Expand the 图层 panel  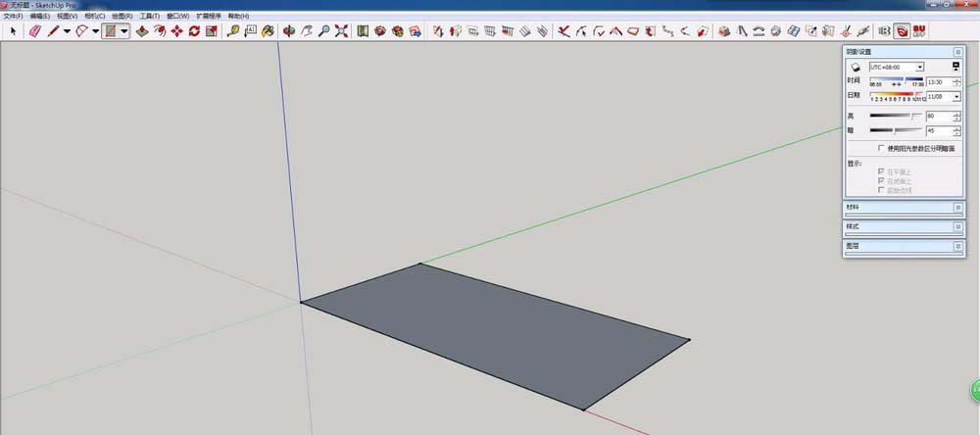[x=958, y=246]
